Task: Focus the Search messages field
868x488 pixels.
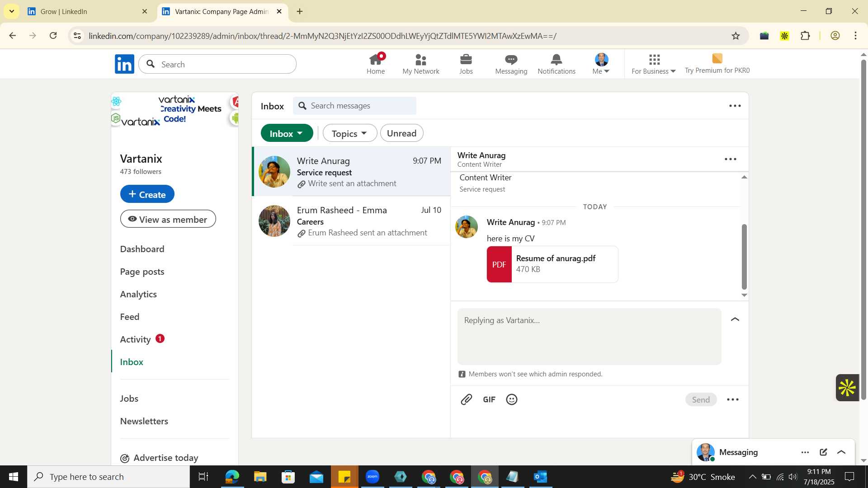Action: 355,106
